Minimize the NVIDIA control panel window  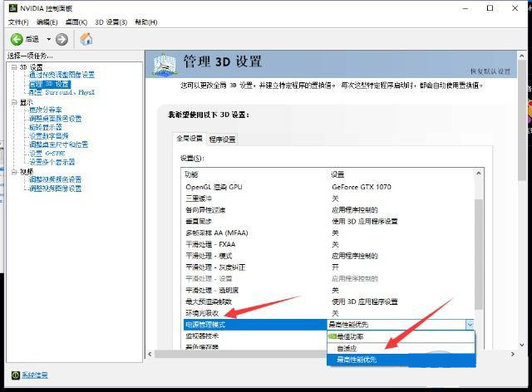(465, 8)
